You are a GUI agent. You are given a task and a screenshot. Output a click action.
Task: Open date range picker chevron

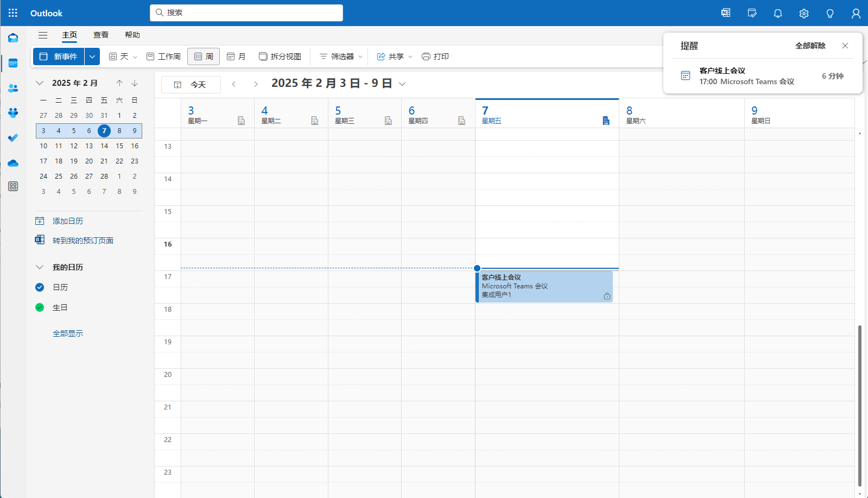coord(402,84)
